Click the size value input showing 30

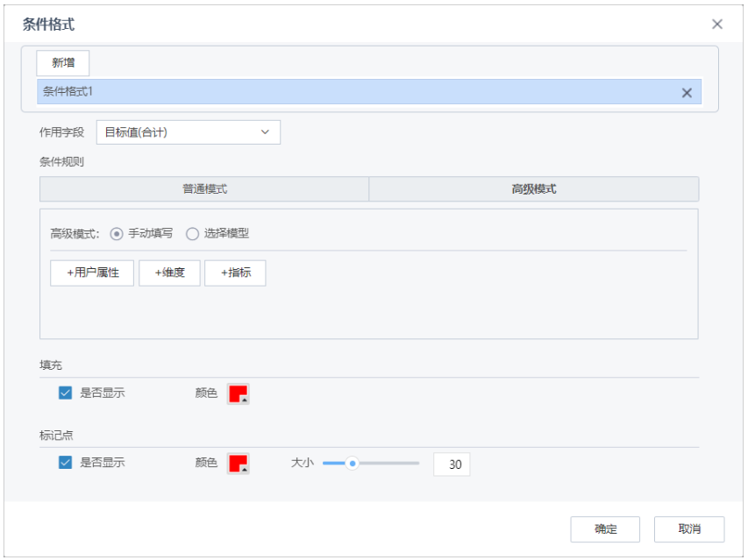point(452,463)
